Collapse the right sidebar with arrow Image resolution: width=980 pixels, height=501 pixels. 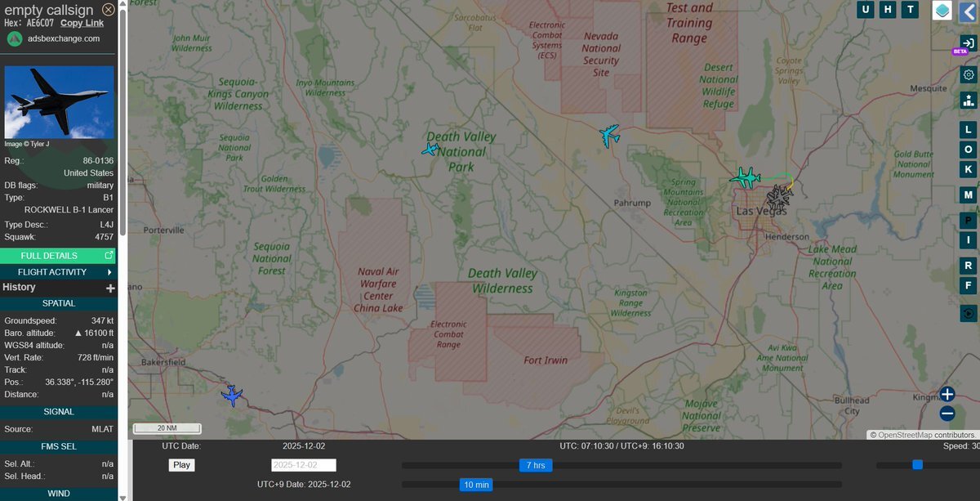coord(969,11)
